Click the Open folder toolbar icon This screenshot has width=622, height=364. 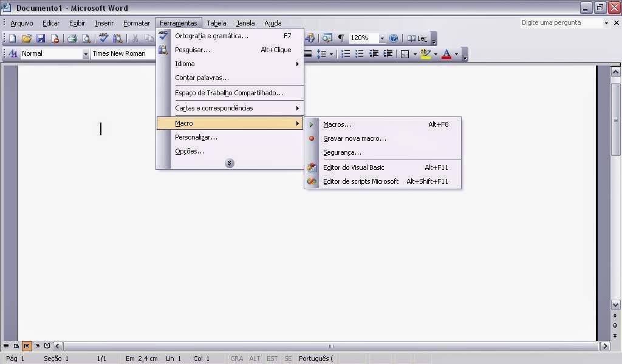click(x=26, y=38)
